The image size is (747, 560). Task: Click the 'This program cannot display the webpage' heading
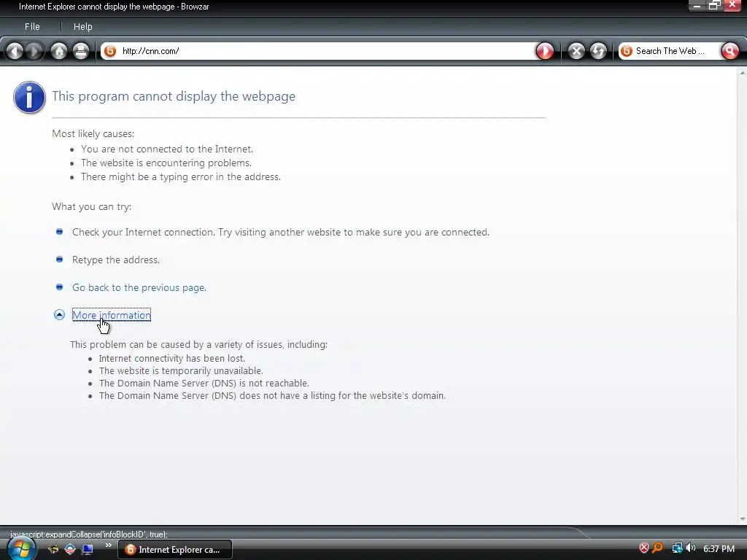(174, 96)
